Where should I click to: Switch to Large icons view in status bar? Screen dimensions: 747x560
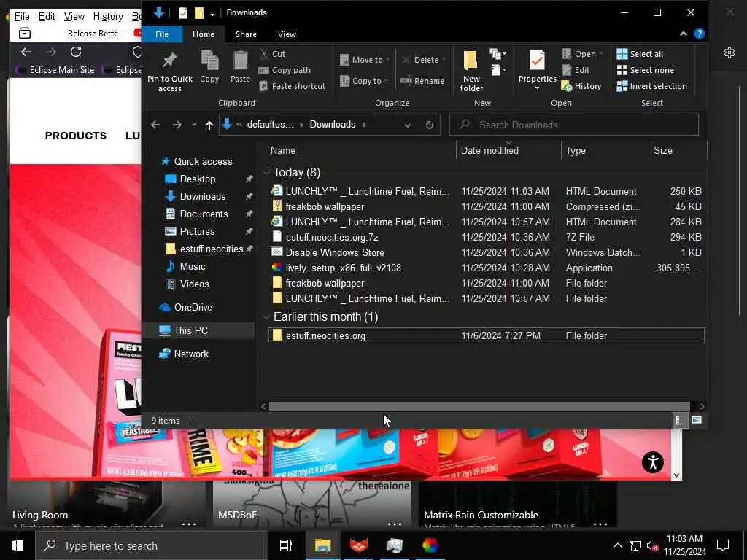pos(697,420)
